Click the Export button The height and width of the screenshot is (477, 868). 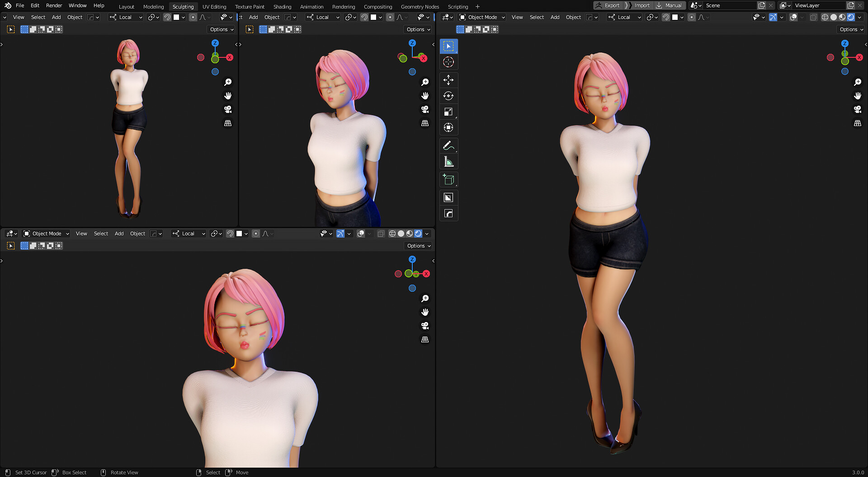tap(611, 5)
